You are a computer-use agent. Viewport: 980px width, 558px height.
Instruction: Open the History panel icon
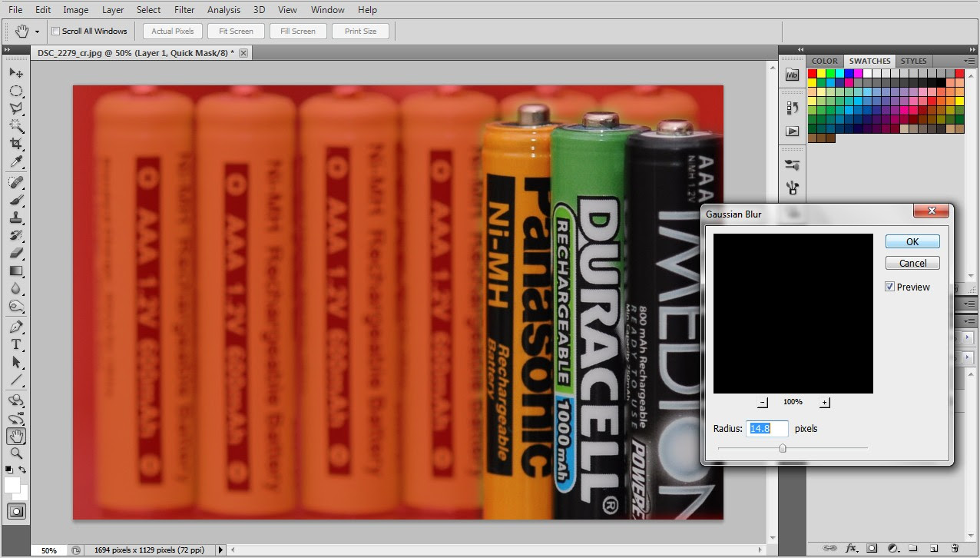793,108
